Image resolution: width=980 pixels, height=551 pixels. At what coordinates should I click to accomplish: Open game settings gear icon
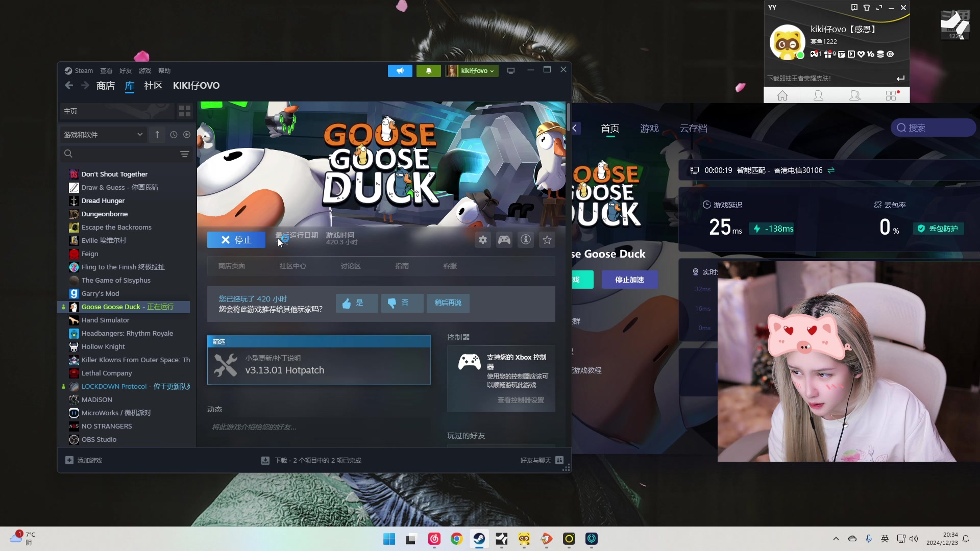(483, 240)
